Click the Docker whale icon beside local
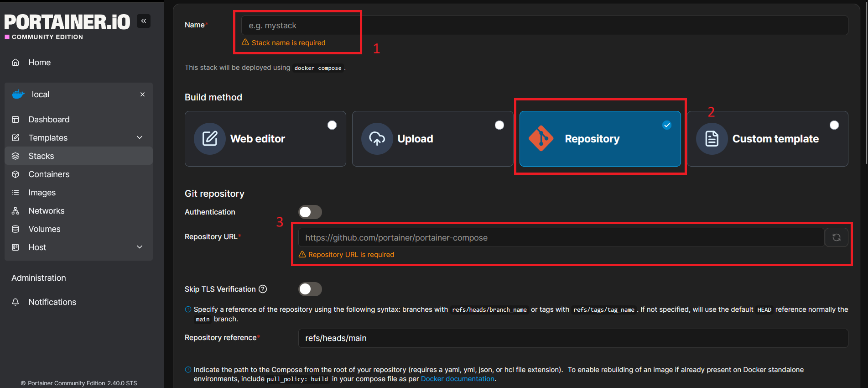The image size is (868, 388). click(18, 94)
